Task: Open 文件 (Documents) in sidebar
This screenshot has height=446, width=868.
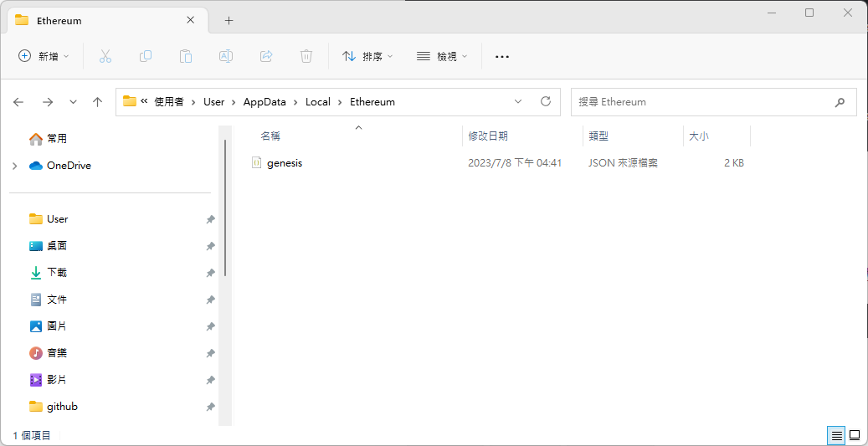Action: 49,300
